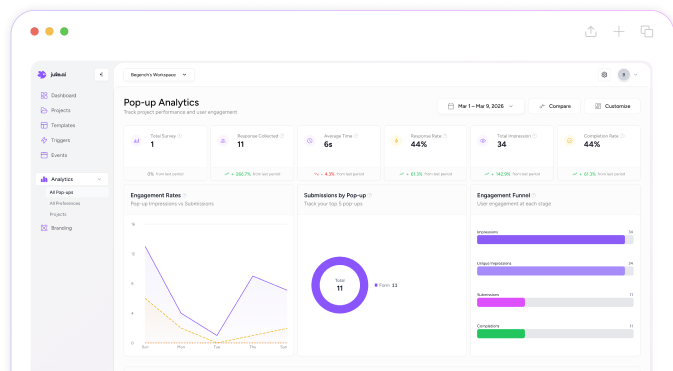Click info icon beside Submissions by Pop-up
673x371 pixels.
(370, 195)
